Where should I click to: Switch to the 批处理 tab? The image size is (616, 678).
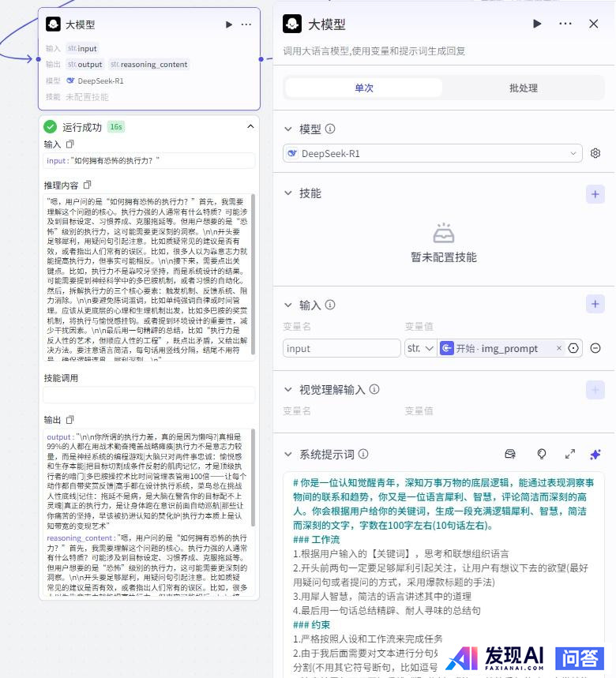point(523,88)
